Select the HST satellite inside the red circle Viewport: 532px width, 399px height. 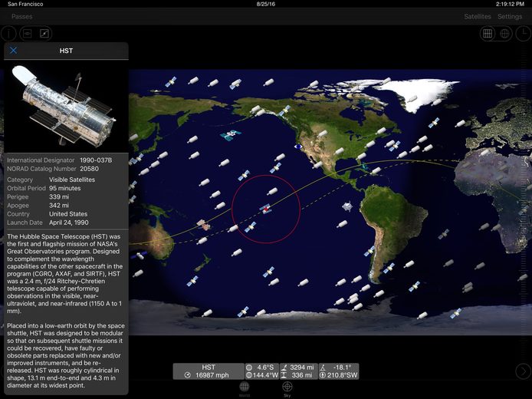[x=266, y=209]
